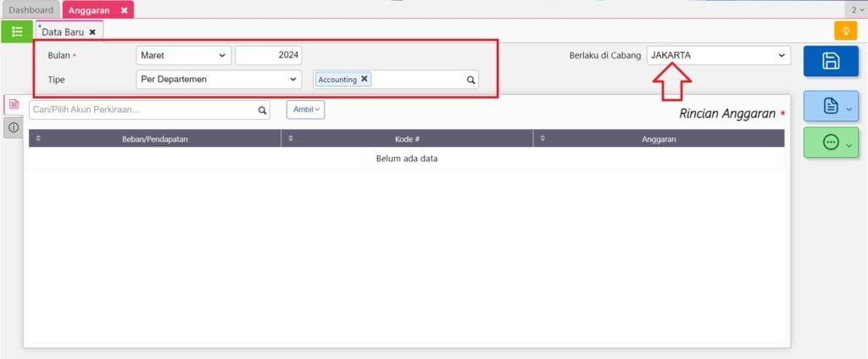Click the Ambil button
Image resolution: width=868 pixels, height=359 pixels.
tap(305, 109)
